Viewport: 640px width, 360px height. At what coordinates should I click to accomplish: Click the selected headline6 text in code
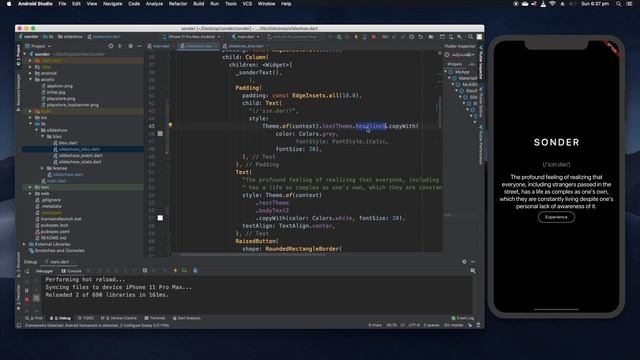coord(370,126)
